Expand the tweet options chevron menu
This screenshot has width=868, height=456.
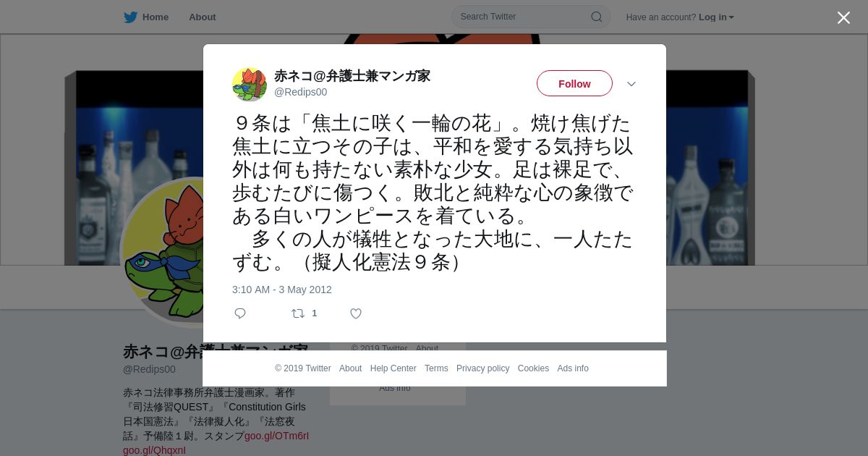[631, 84]
